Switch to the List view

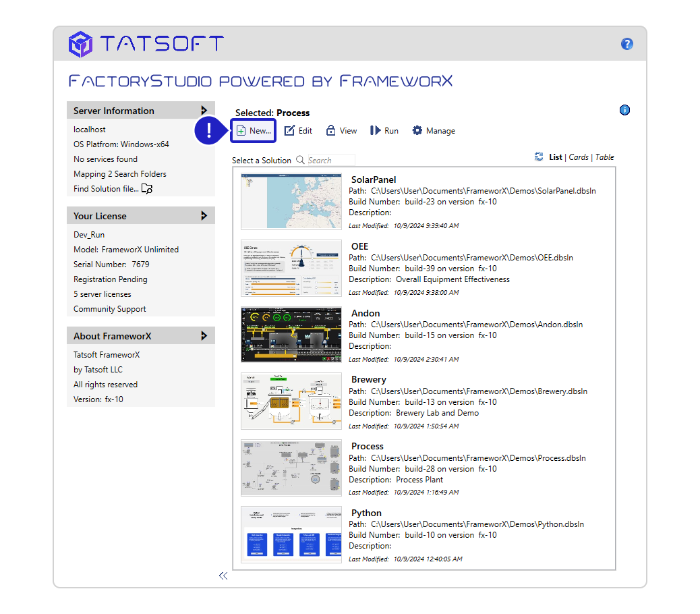click(x=556, y=157)
